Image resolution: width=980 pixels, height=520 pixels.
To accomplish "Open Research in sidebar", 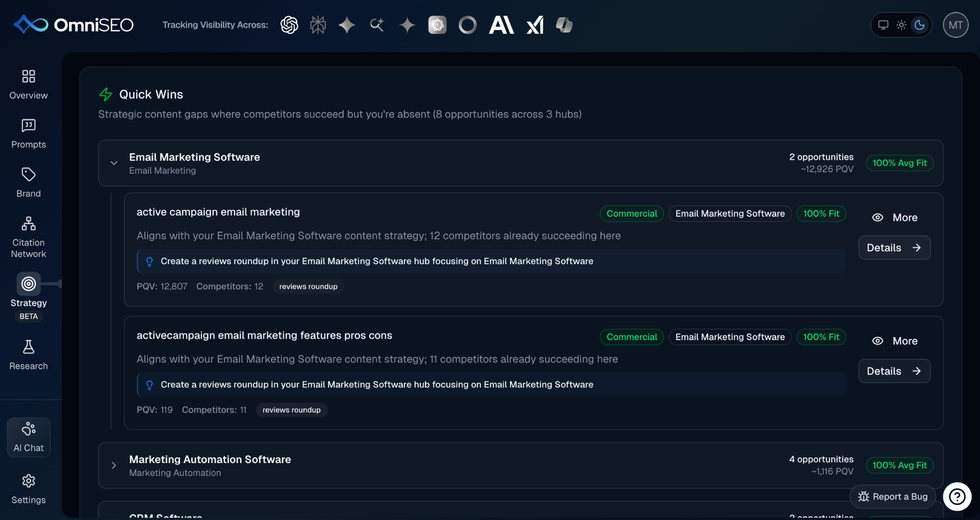I will click(29, 355).
